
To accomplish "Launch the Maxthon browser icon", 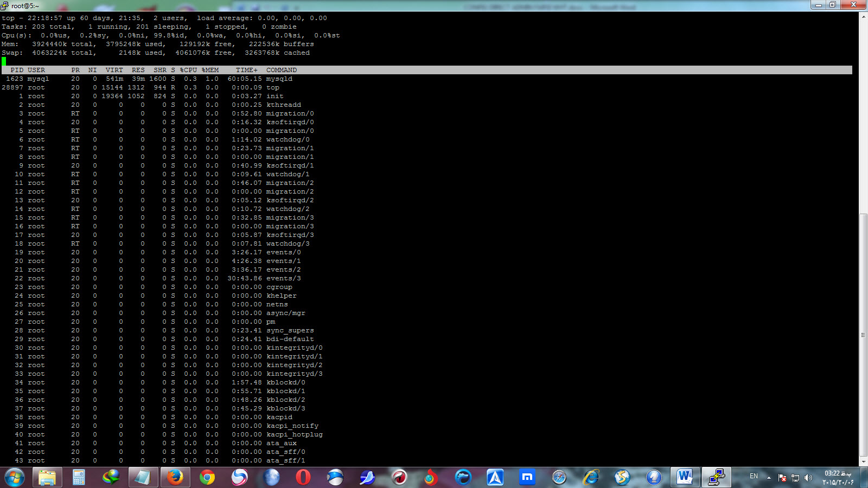I will [x=527, y=478].
